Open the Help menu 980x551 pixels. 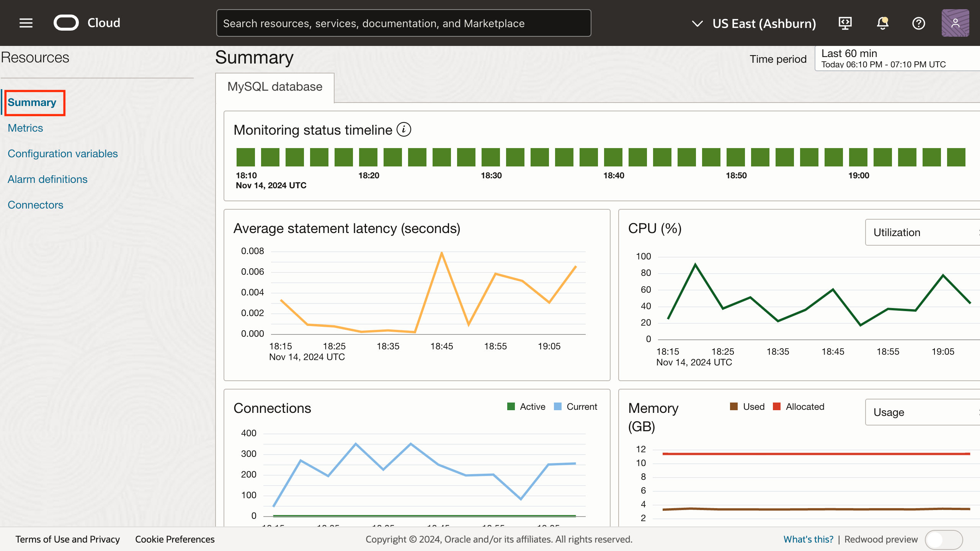(919, 23)
